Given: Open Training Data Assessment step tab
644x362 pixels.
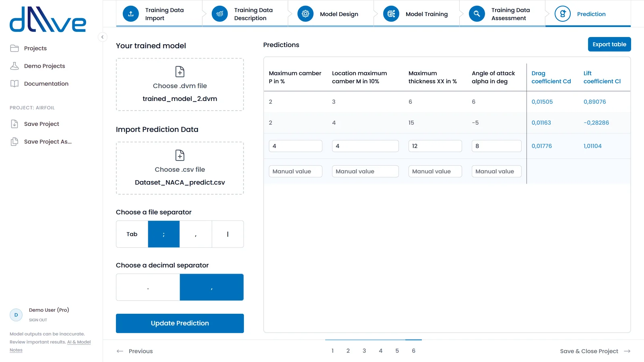Looking at the screenshot, I should [502, 14].
